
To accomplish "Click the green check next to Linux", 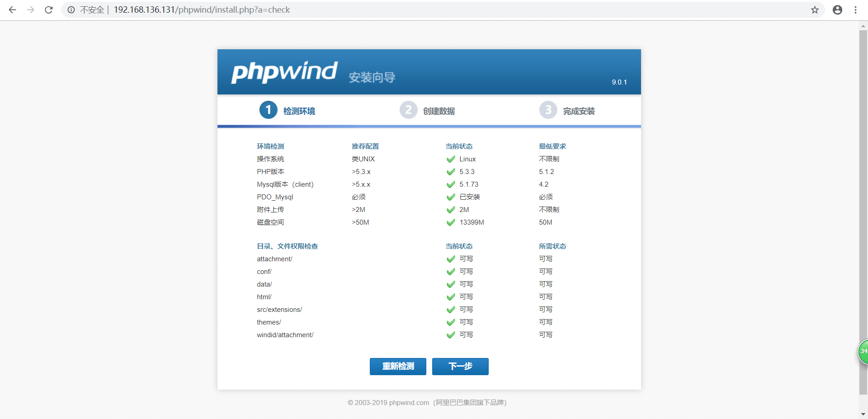I will click(x=451, y=159).
